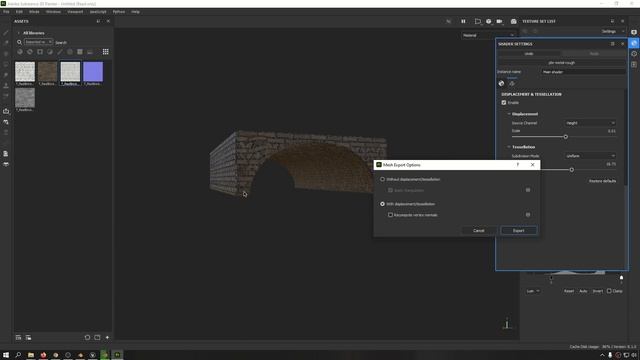This screenshot has width=640, height=360.
Task: Click the pause rendering icon in viewport toolbar
Action: click(463, 21)
